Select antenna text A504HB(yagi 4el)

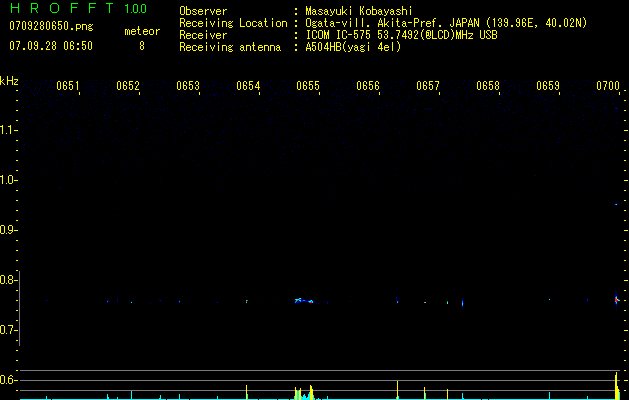coord(353,47)
